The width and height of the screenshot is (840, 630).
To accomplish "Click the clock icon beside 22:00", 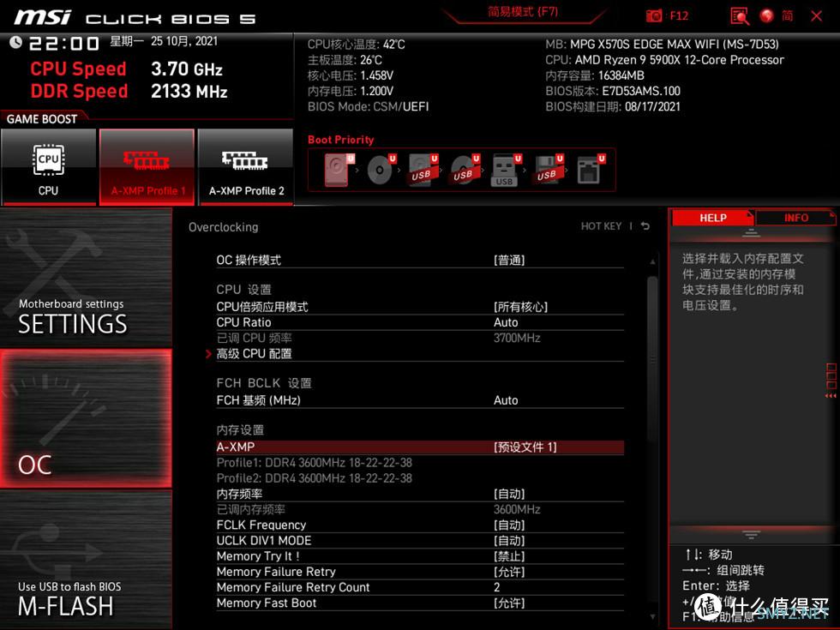I will click(x=15, y=42).
